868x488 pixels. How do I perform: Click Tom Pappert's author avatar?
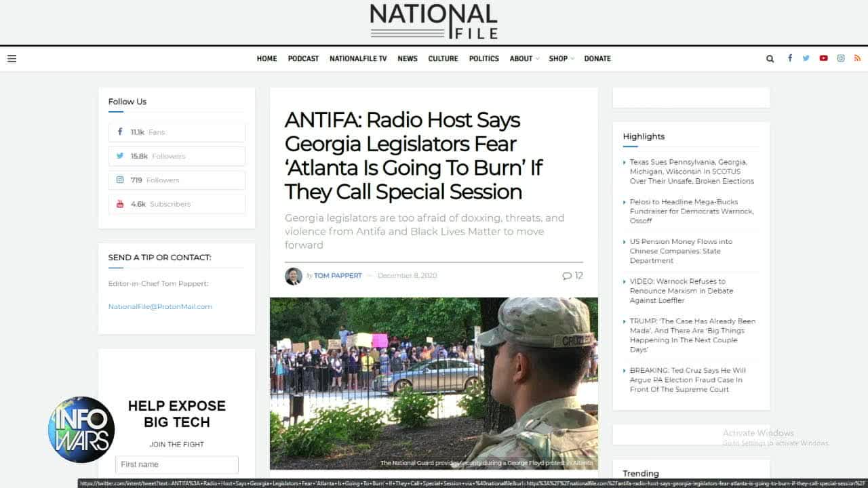(x=294, y=276)
